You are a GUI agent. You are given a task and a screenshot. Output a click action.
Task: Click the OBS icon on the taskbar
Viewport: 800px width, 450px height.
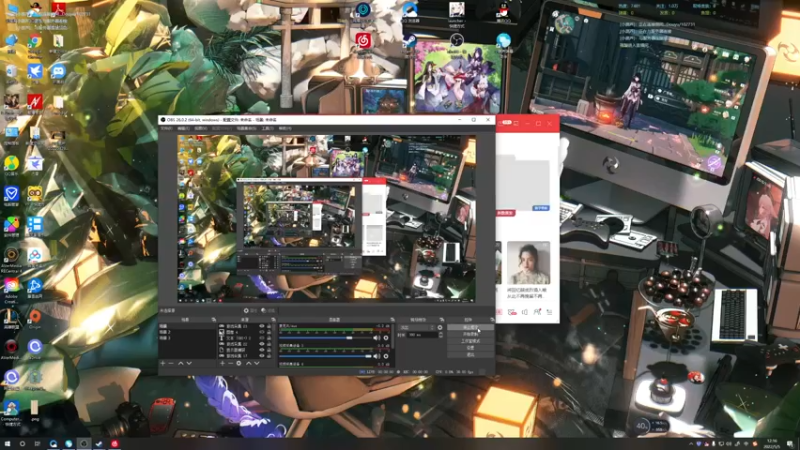tap(84, 444)
